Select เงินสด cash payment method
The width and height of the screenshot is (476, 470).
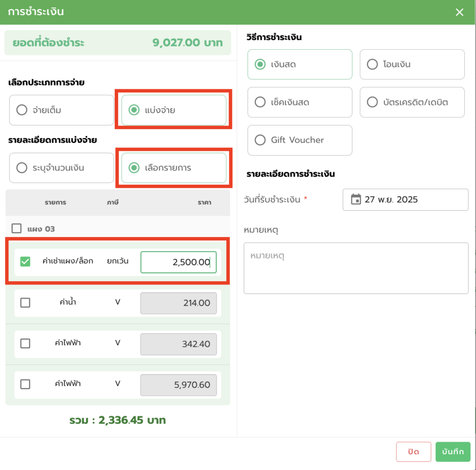pos(261,64)
